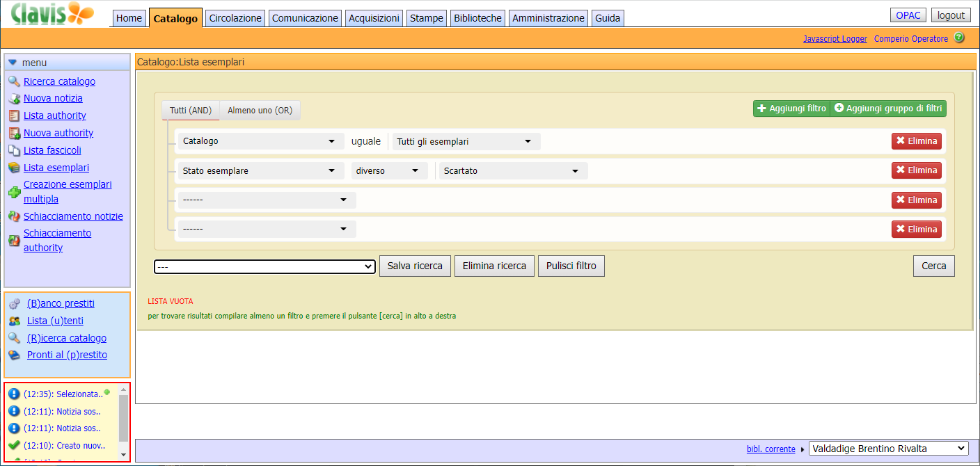Switch filter logic to Almeno uno (OR)

coord(260,111)
